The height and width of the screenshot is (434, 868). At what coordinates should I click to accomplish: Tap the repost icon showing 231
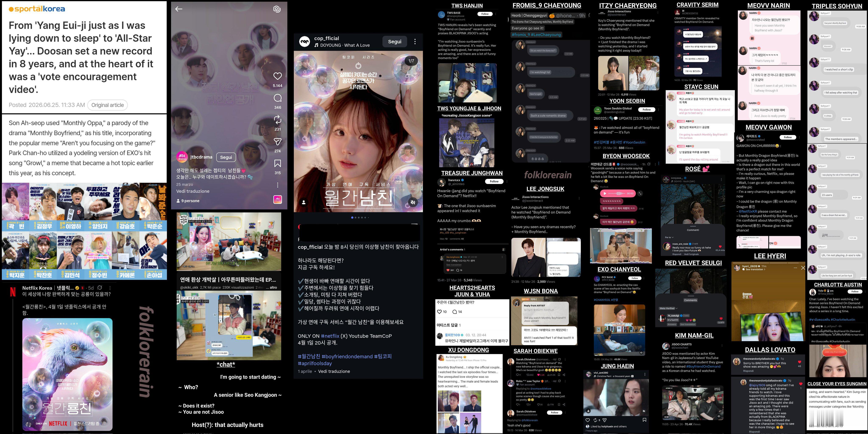(277, 120)
